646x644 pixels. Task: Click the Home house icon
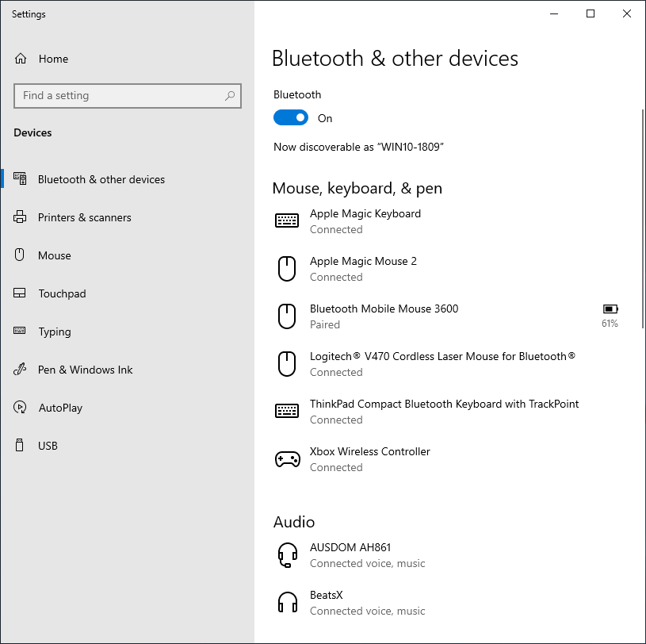pos(21,59)
